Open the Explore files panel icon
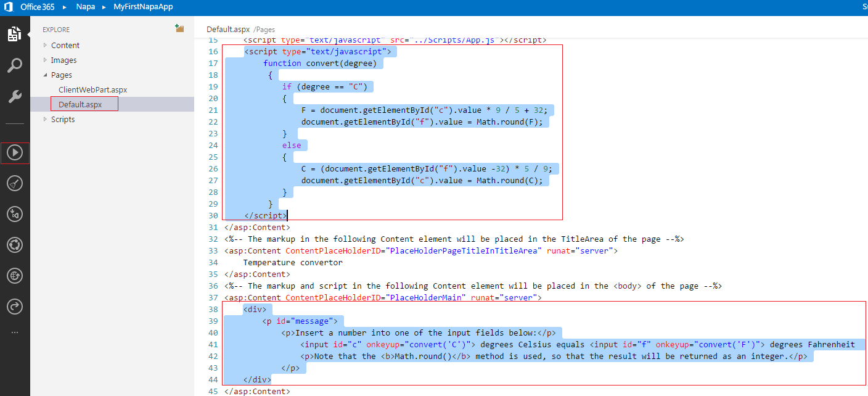868x396 pixels. click(14, 34)
